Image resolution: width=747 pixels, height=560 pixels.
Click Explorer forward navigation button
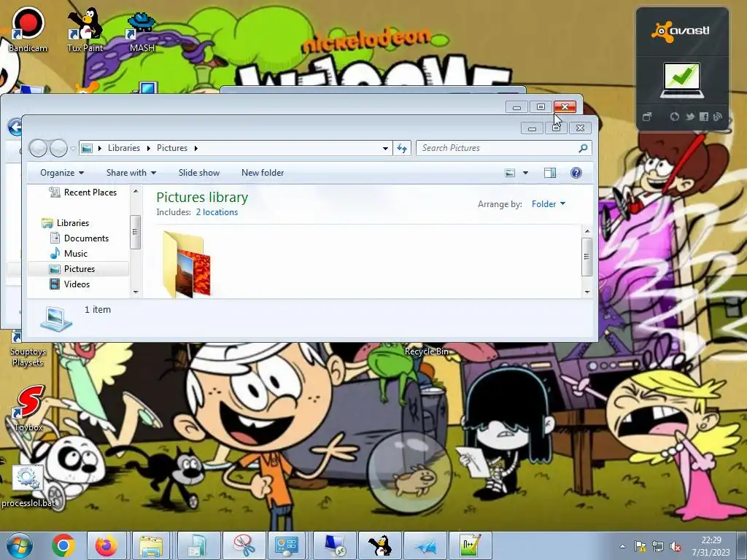[58, 148]
